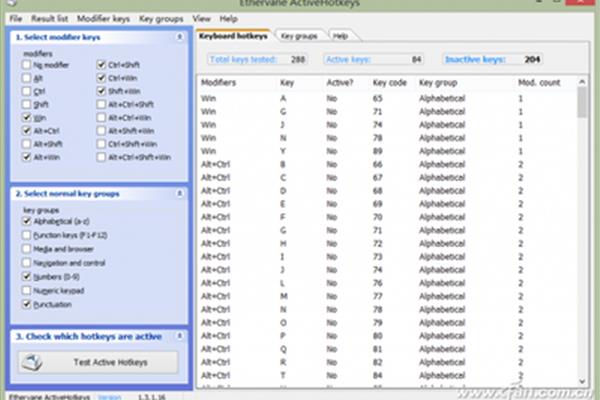Uncheck the Numbers (0-9) key group
Image resolution: width=600 pixels, height=400 pixels.
coord(26,276)
